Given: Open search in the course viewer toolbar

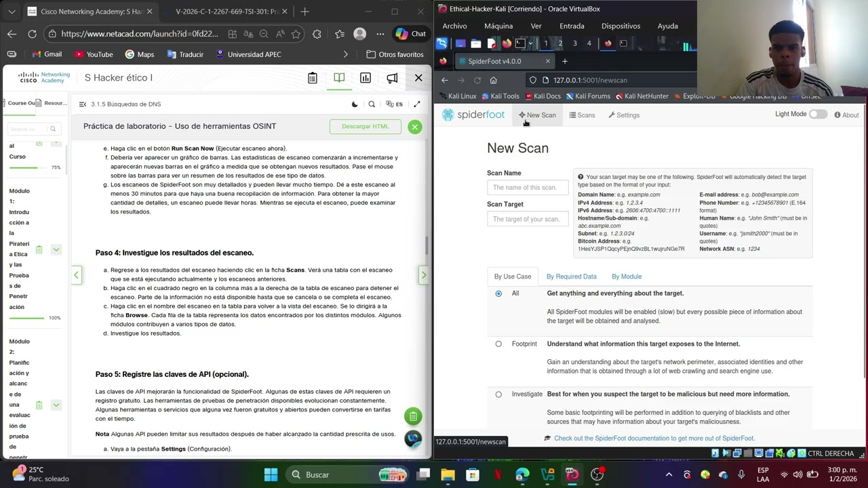Looking at the screenshot, I should click(372, 104).
